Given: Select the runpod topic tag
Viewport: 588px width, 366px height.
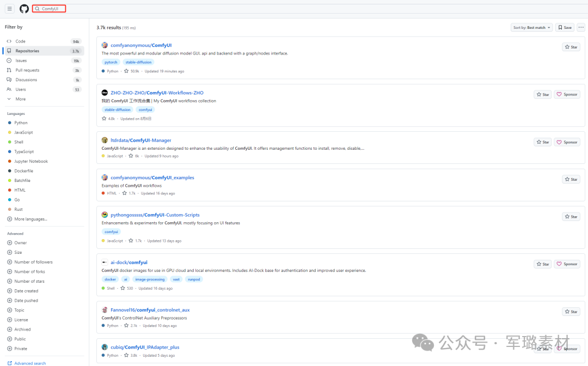Looking at the screenshot, I should (194, 279).
